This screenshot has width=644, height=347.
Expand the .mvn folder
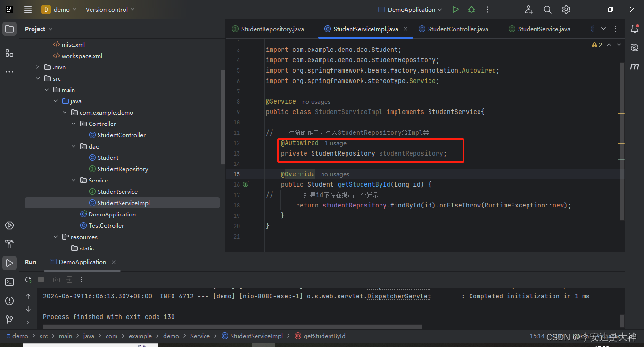click(38, 67)
